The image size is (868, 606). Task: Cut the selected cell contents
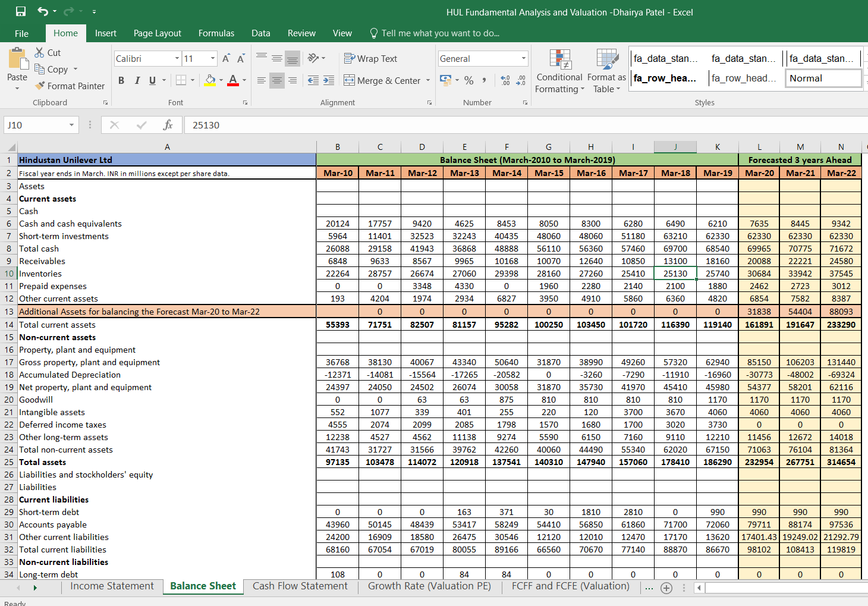pyautogui.click(x=48, y=52)
